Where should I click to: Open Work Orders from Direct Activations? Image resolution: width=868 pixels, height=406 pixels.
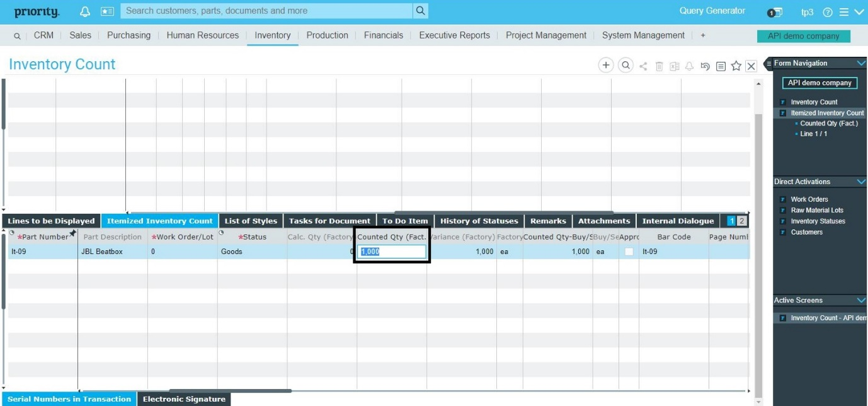pos(809,199)
